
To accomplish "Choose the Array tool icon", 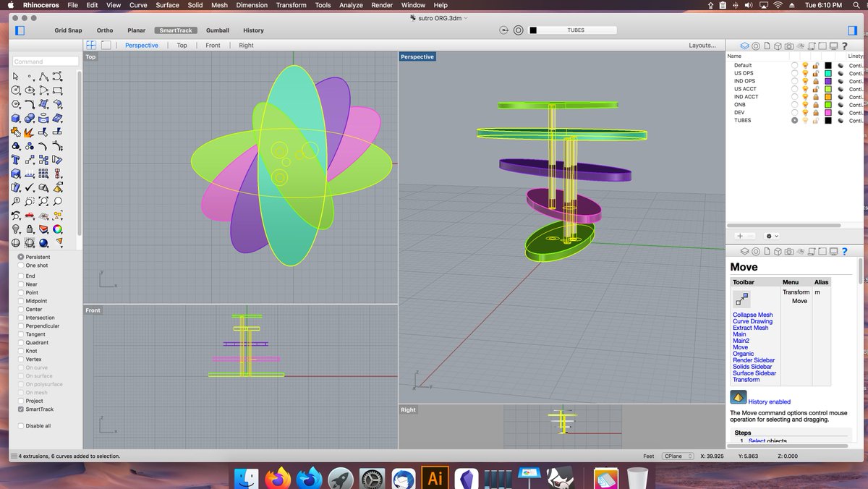I will (x=43, y=173).
